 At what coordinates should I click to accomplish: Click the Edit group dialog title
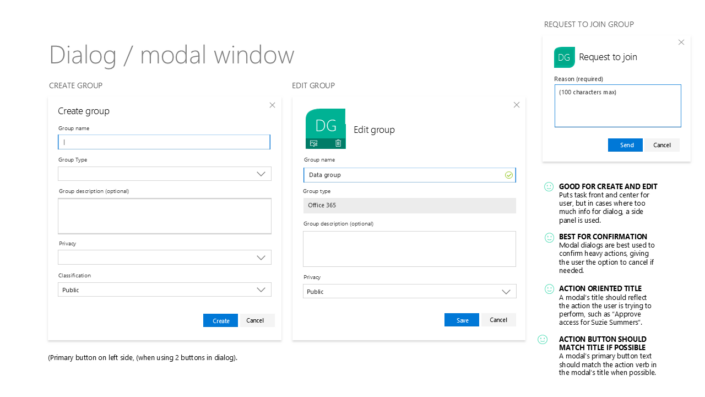point(374,130)
